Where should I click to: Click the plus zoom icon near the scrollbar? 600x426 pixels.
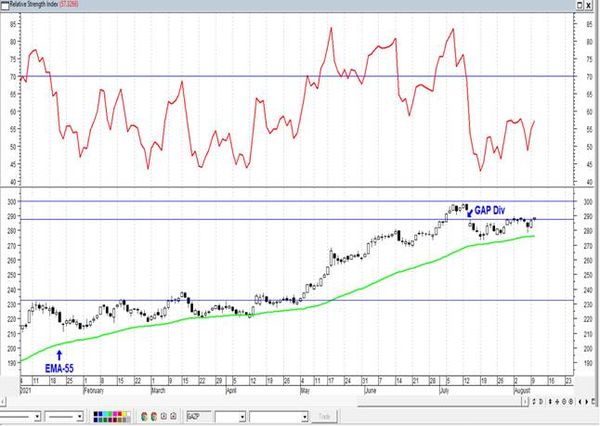point(557,402)
